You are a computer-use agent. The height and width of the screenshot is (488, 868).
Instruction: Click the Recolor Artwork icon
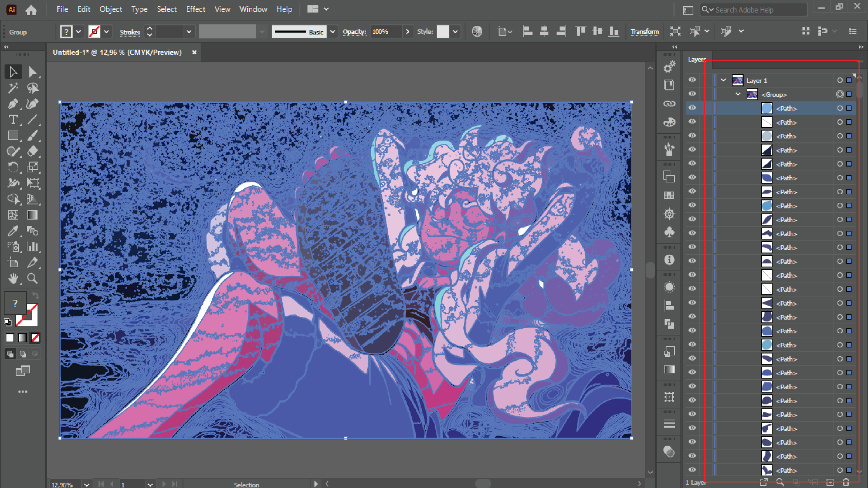click(477, 32)
